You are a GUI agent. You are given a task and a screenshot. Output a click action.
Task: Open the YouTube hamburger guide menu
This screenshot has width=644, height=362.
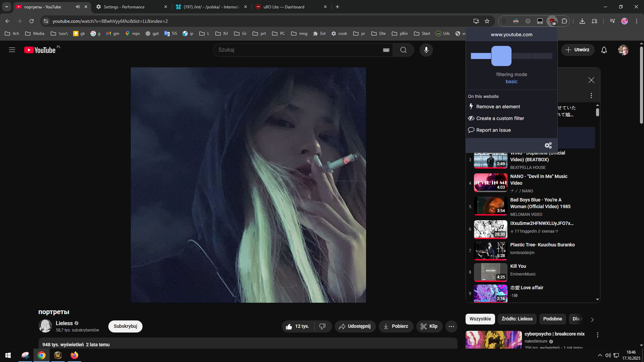12,50
